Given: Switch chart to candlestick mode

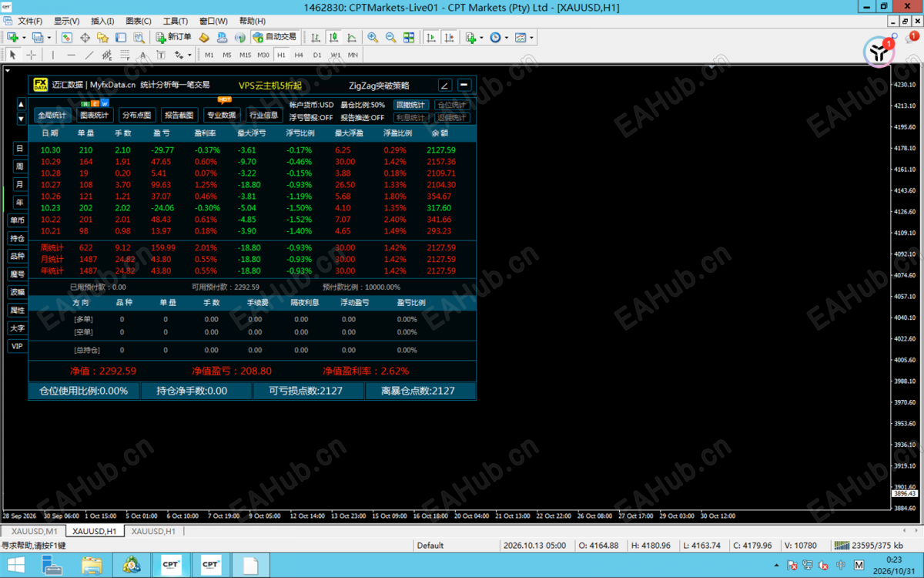Looking at the screenshot, I should [x=333, y=37].
